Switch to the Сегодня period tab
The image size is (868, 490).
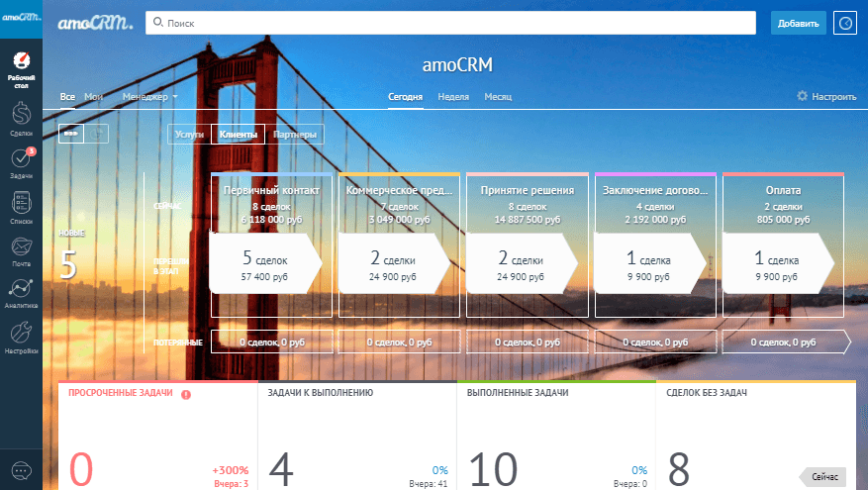[405, 96]
